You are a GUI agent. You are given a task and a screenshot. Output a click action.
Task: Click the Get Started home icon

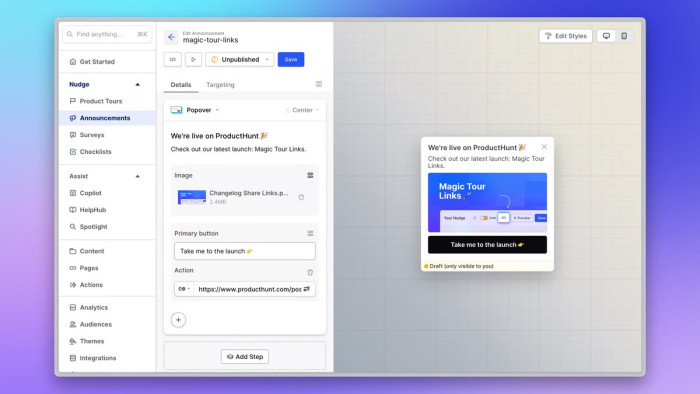(x=73, y=62)
